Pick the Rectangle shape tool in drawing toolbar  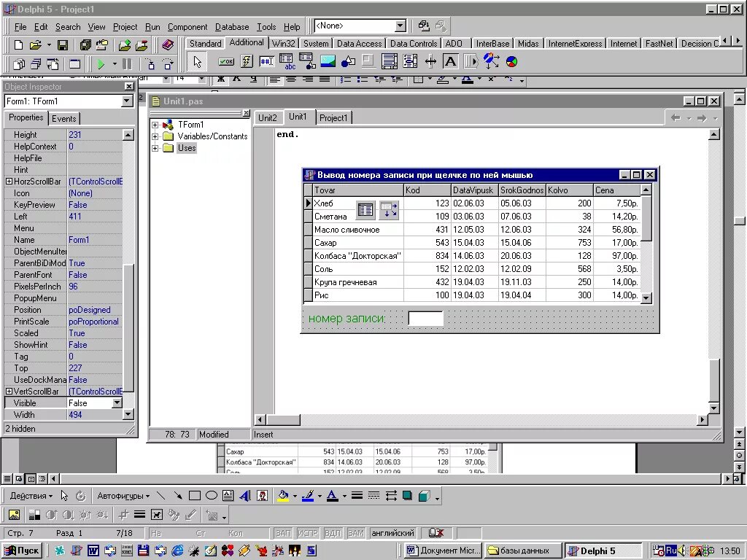195,495
